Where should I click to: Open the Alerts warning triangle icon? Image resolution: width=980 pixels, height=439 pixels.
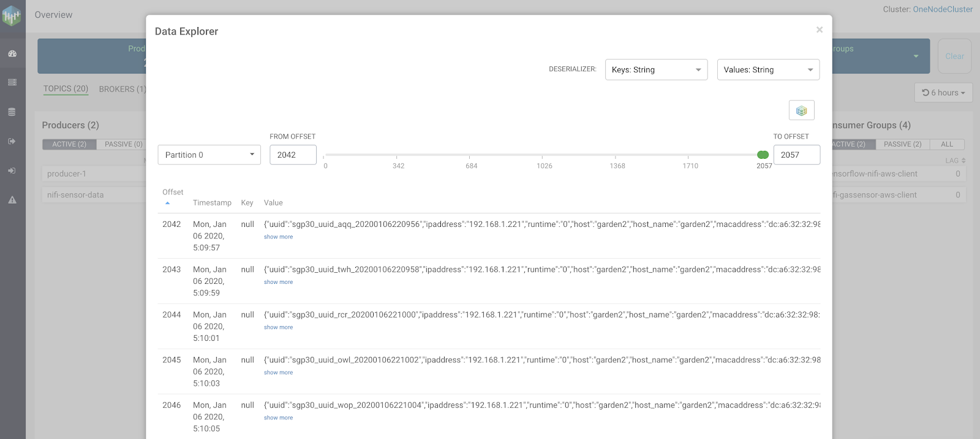(x=12, y=200)
